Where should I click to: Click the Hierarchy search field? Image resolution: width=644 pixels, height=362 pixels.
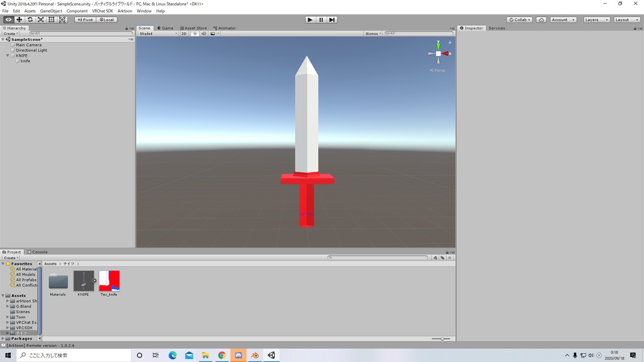pos(81,34)
